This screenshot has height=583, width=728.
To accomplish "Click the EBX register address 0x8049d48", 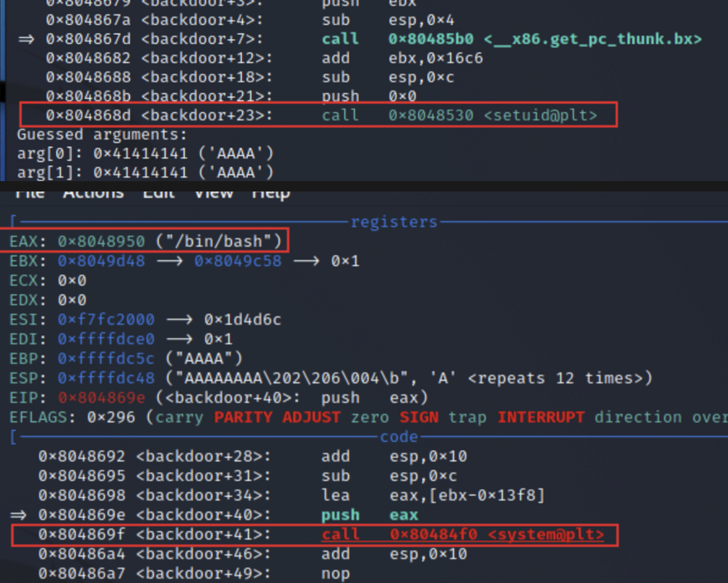I will (x=101, y=261).
